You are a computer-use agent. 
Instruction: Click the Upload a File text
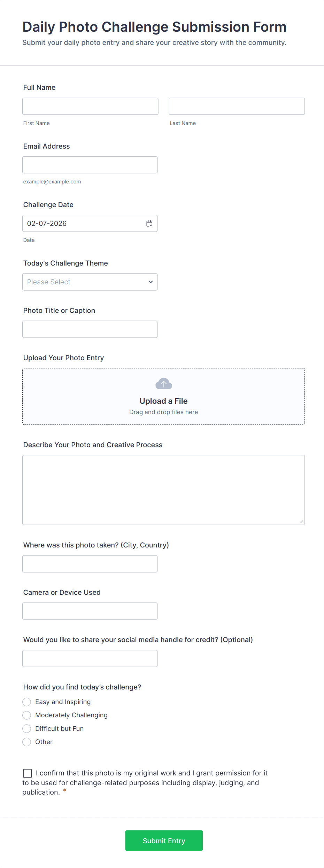coord(163,401)
